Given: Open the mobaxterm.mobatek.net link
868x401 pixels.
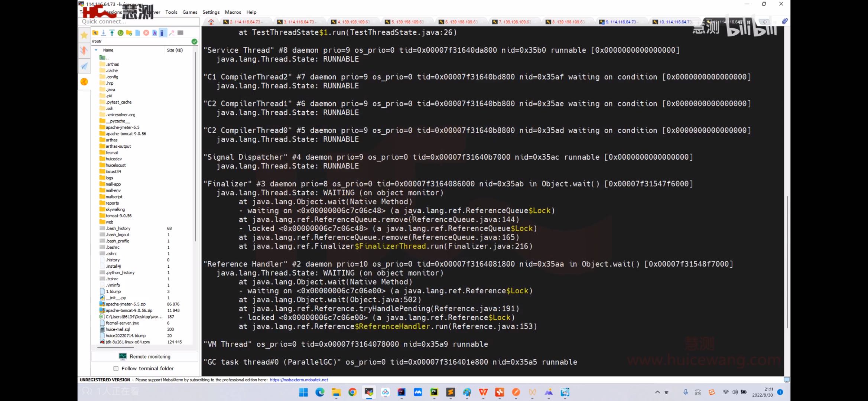Looking at the screenshot, I should [299, 380].
